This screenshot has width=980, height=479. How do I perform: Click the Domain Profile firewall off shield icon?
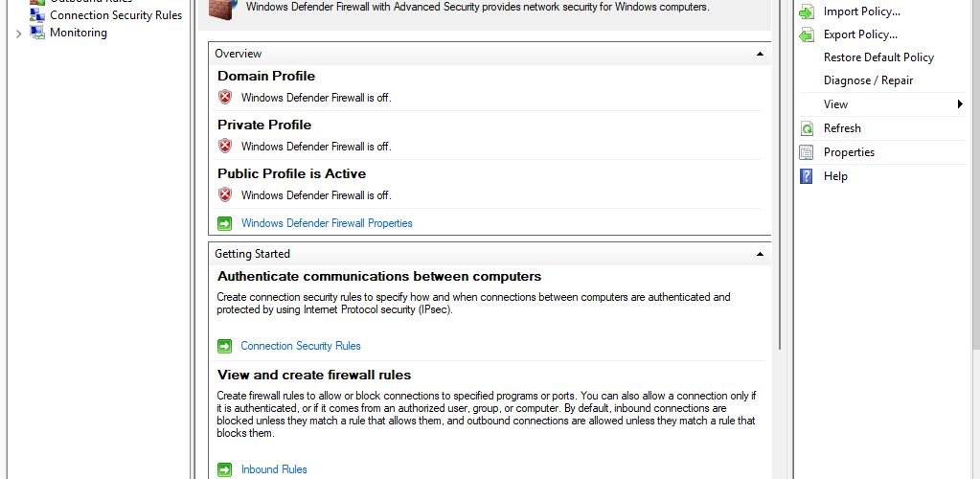coord(225,97)
